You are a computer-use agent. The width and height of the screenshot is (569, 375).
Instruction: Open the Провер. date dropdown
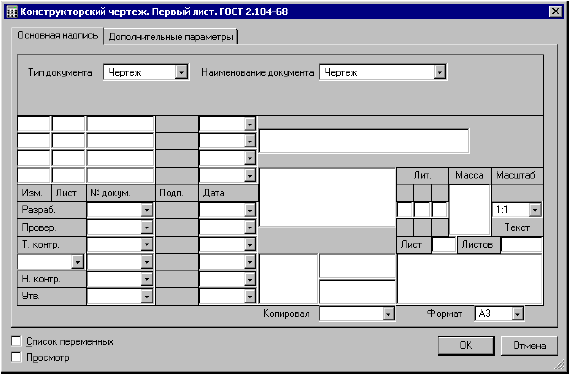[x=250, y=227]
